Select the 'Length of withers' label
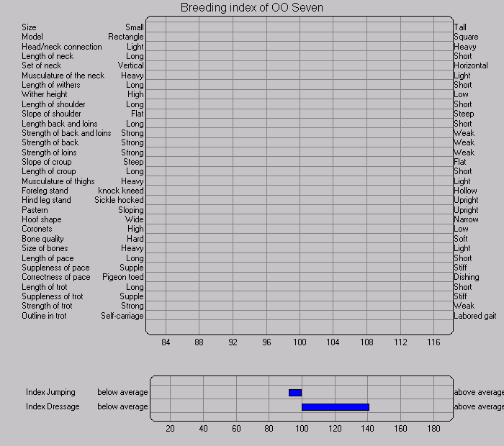The height and width of the screenshot is (446, 504). [51, 85]
